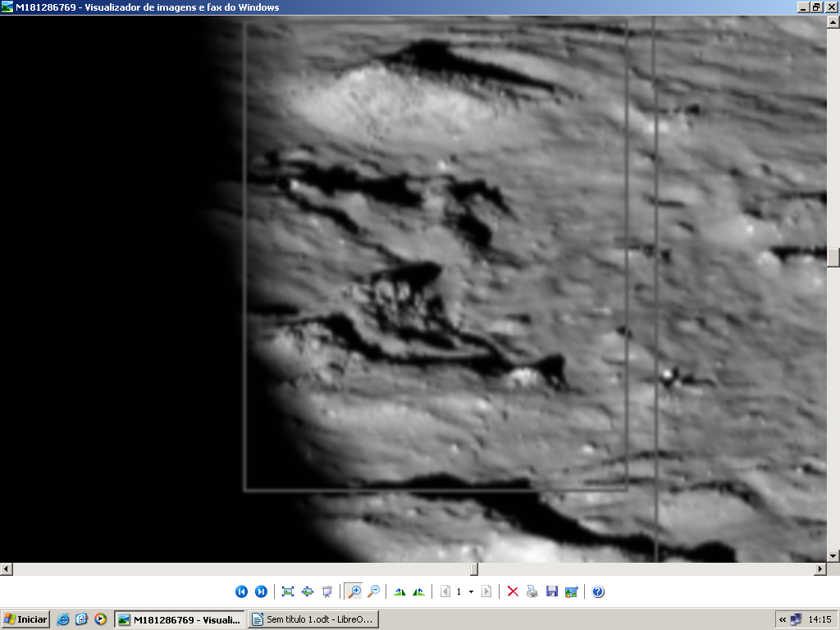Open the image for editing
This screenshot has height=630, width=840.
(x=572, y=591)
